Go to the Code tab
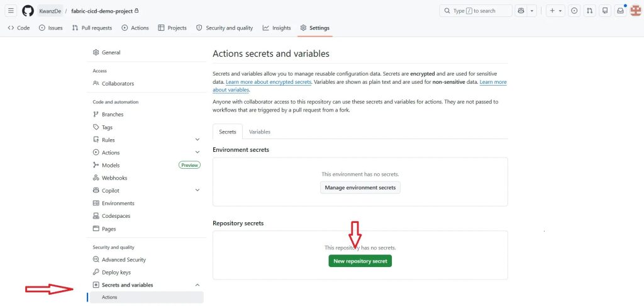644x306 pixels. click(x=18, y=28)
